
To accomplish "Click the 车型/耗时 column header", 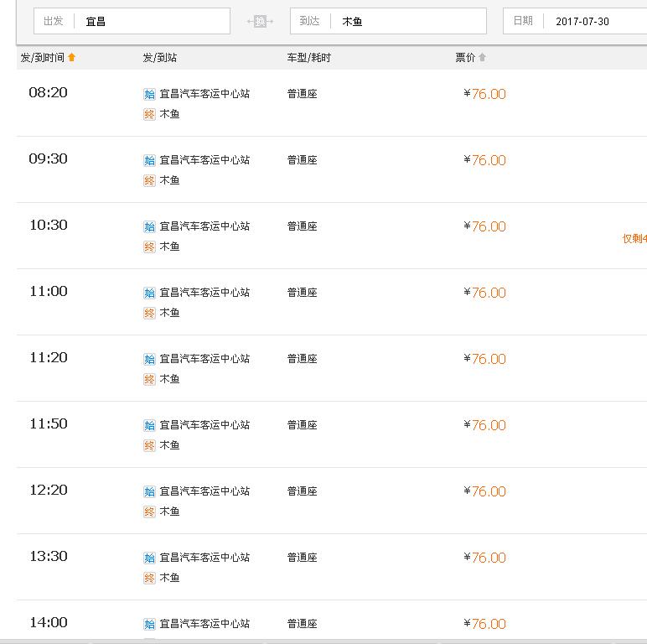I will 308,57.
